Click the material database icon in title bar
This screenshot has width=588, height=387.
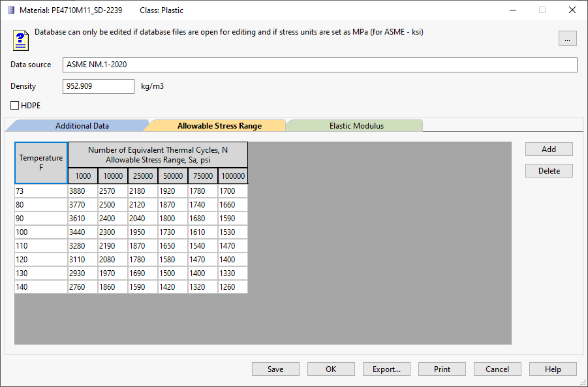coord(11,10)
